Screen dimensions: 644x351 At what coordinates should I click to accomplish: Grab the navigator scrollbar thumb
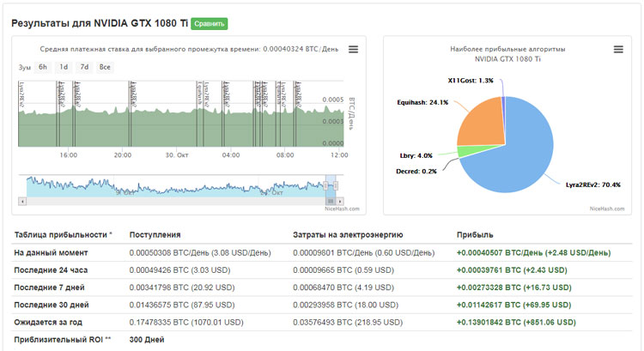coord(331,201)
